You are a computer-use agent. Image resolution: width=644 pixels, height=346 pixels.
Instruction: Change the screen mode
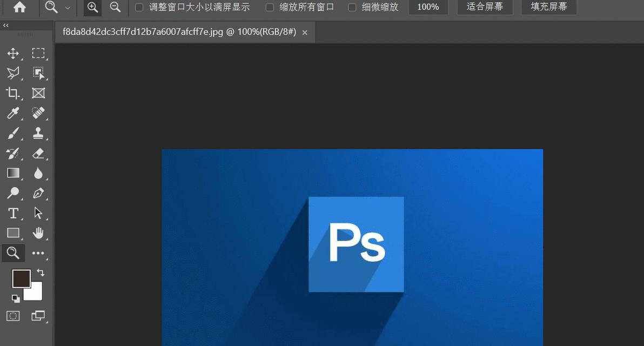38,316
